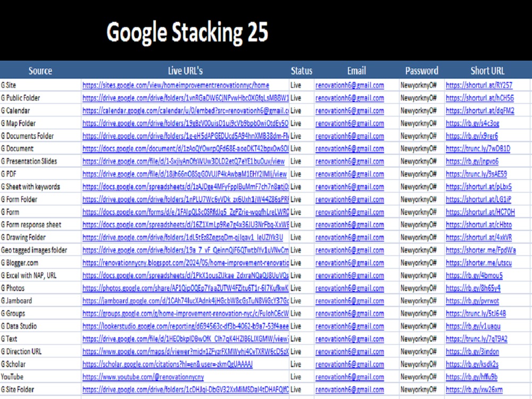Open short URL shorturl.at/hCH56
The image size is (532, 399).
pyautogui.click(x=480, y=98)
